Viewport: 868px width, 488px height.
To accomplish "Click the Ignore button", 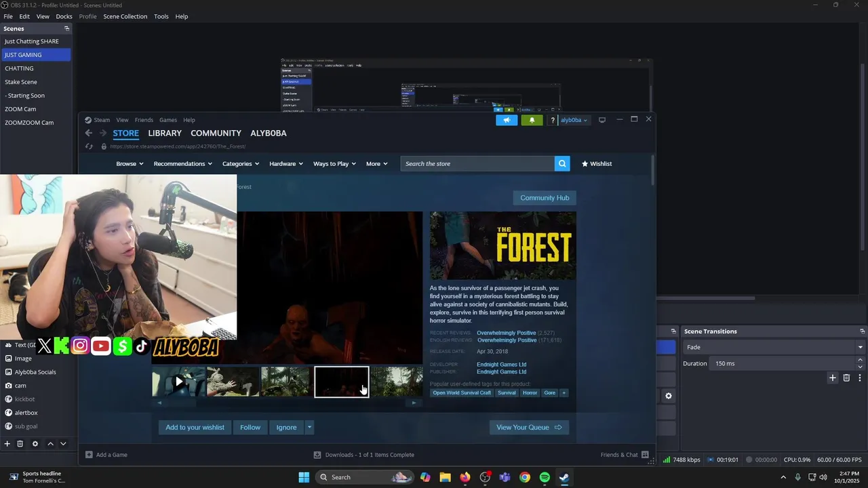I will (x=286, y=427).
